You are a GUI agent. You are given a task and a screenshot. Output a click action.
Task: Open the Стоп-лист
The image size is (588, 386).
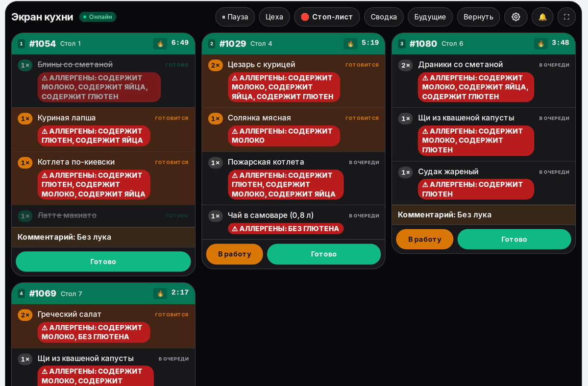pos(327,17)
